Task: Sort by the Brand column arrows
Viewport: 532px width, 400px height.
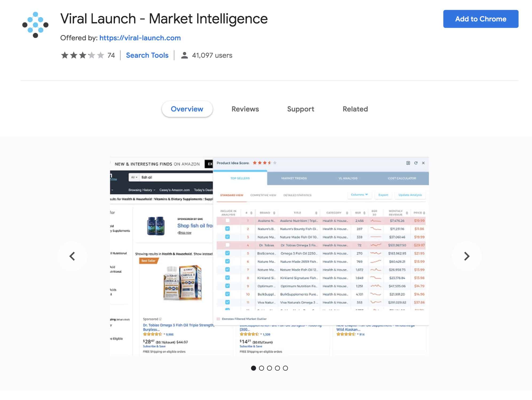Action: [274, 213]
